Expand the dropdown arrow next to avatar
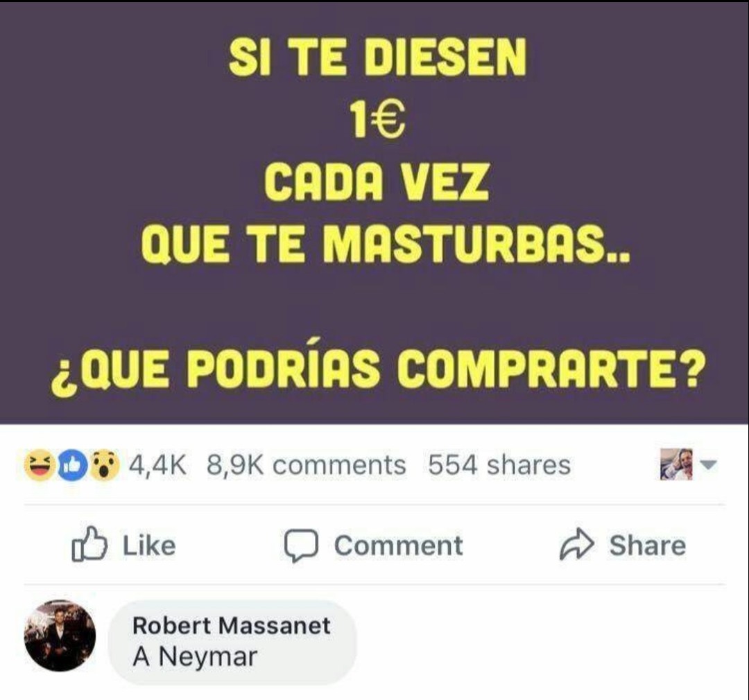The height and width of the screenshot is (700, 749). click(708, 464)
